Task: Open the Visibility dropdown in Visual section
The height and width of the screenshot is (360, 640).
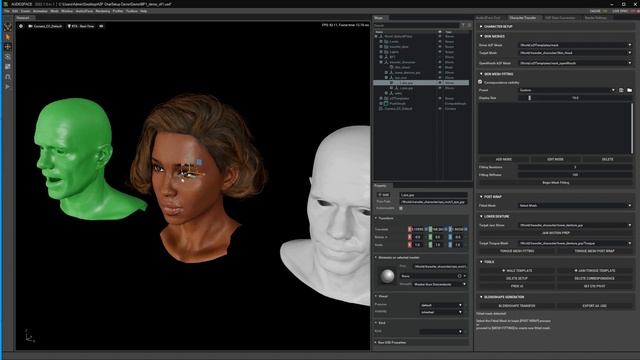Action: (x=441, y=312)
